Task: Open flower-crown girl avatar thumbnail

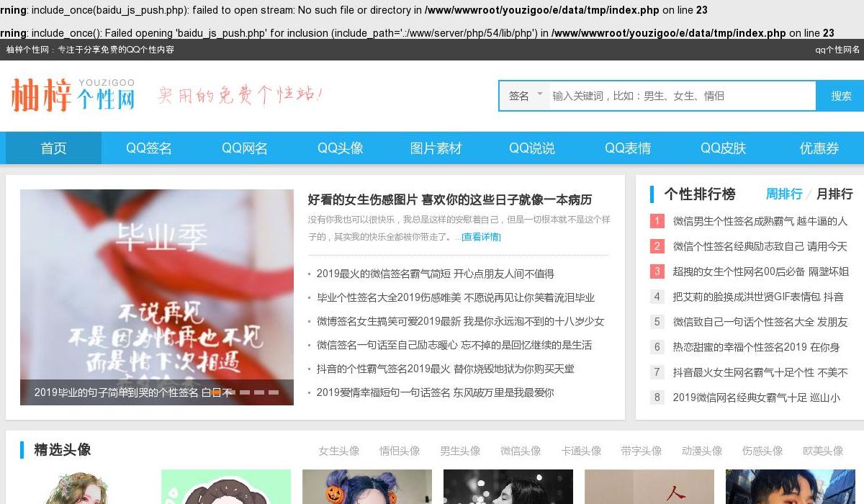Action: 85,487
